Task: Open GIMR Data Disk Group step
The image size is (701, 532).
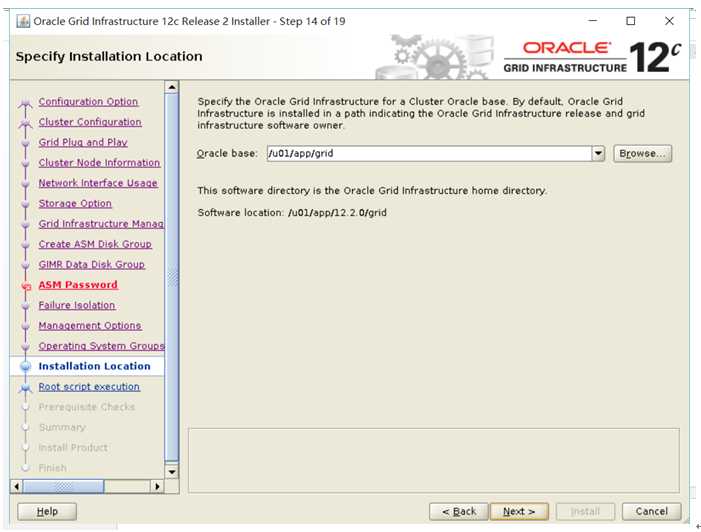Action: coord(92,264)
